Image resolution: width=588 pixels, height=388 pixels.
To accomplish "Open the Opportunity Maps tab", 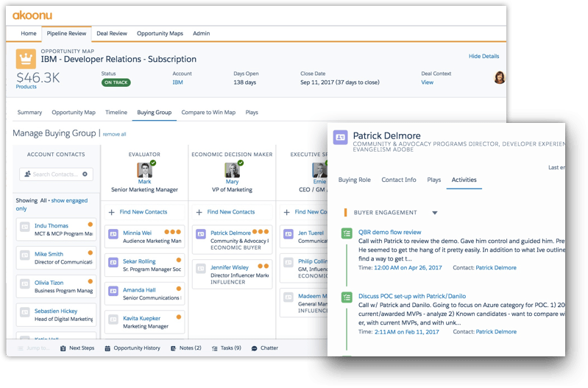I will [x=160, y=33].
